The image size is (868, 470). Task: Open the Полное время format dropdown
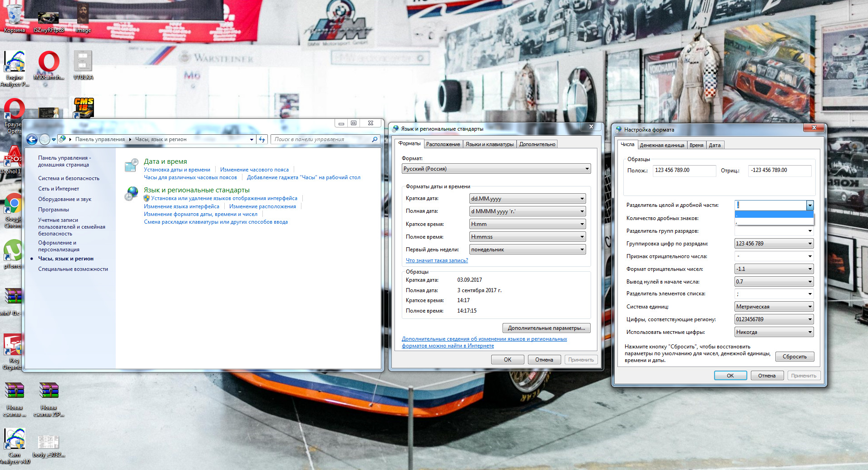528,237
